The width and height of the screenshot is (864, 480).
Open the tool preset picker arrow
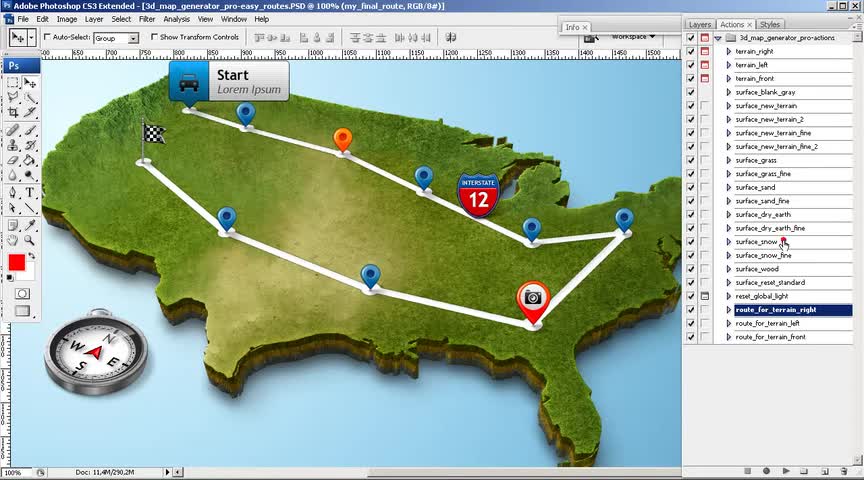(x=31, y=37)
